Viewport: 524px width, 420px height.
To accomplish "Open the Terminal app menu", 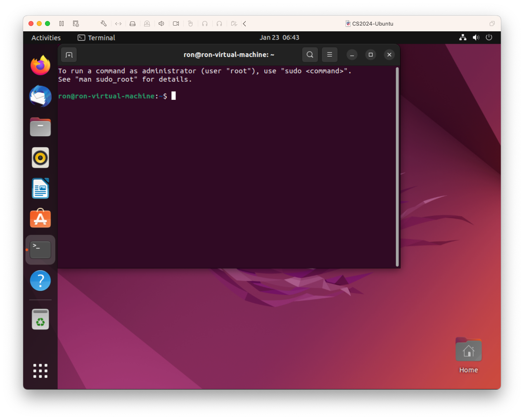I will pyautogui.click(x=97, y=38).
